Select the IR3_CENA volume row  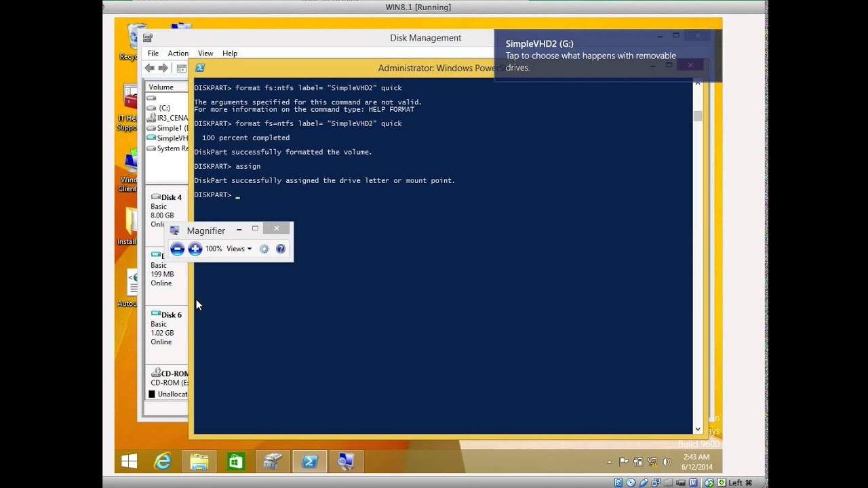167,118
